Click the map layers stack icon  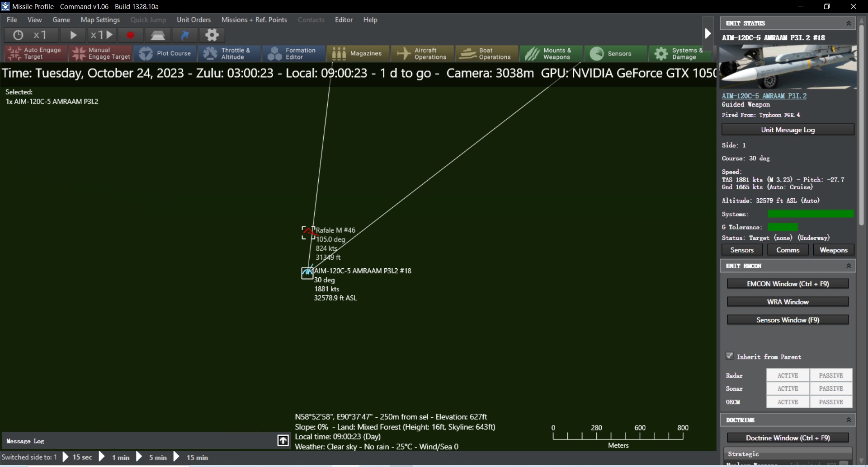[x=158, y=35]
